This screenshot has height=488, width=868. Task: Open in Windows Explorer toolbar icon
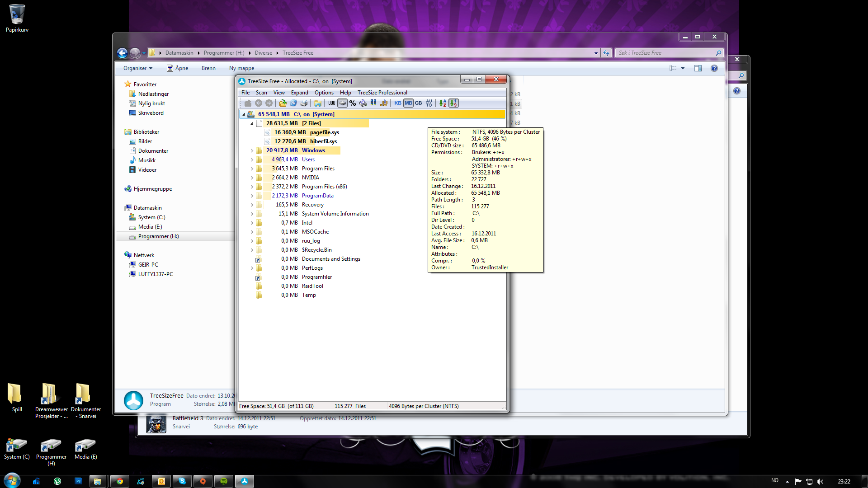tap(318, 103)
